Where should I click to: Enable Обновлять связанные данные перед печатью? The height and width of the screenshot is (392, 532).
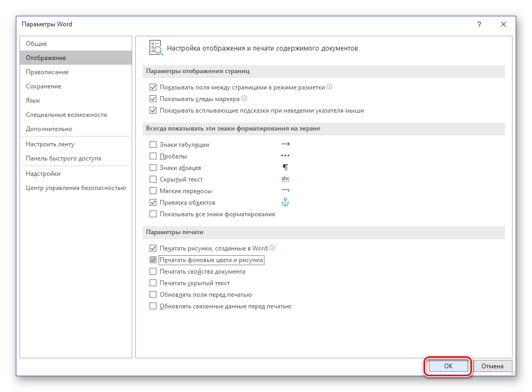pyautogui.click(x=153, y=306)
